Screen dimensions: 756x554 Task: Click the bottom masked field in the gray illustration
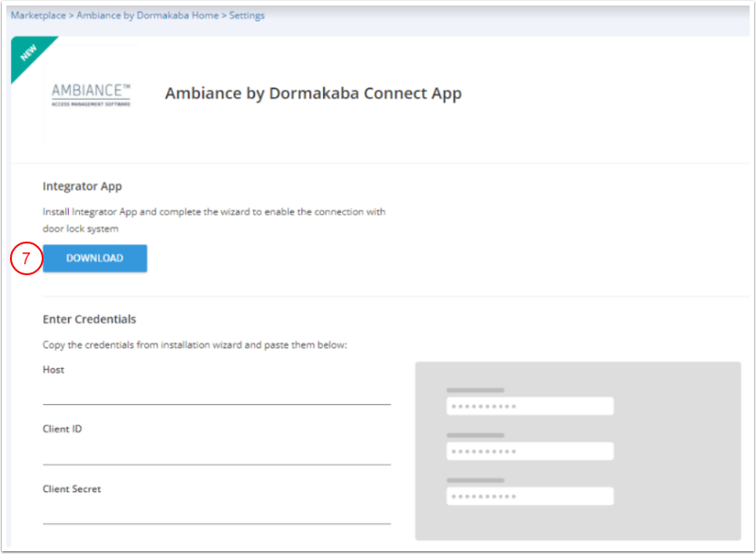pos(529,497)
